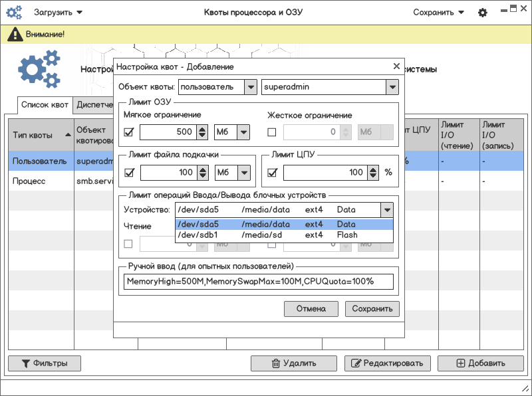Screen dimensions: 532x396
Task: Click the Edit button with pencil icon
Action: coord(386,363)
